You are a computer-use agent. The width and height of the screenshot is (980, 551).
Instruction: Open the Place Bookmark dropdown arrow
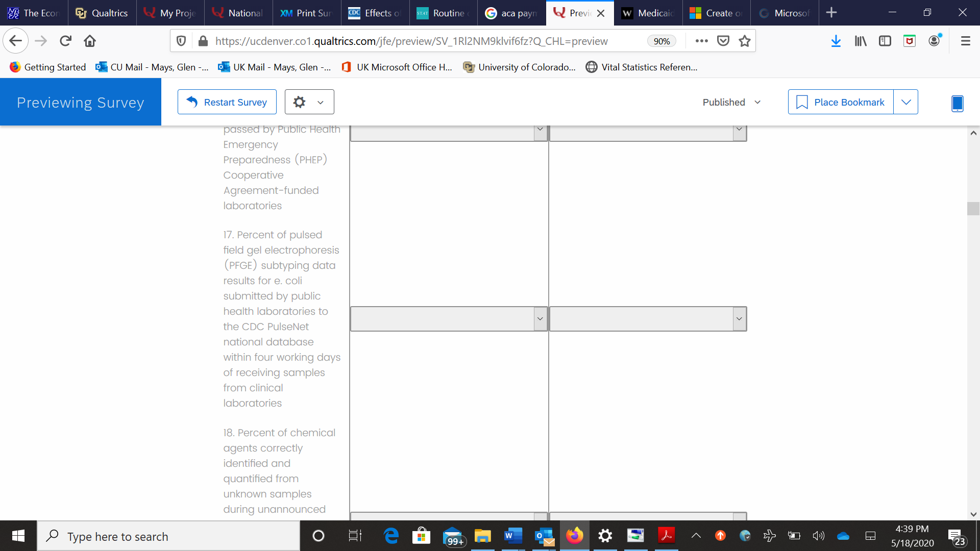click(x=906, y=102)
